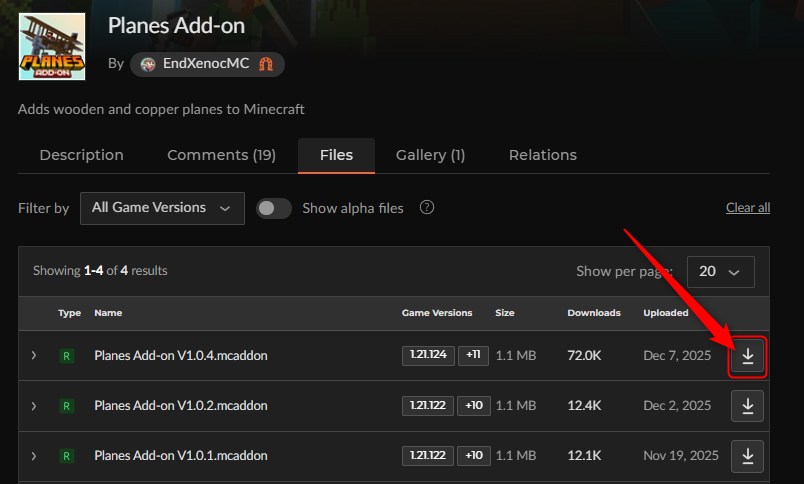Expand the Planes Add-on V1.0.1 row
This screenshot has height=484, width=804.
coord(34,456)
